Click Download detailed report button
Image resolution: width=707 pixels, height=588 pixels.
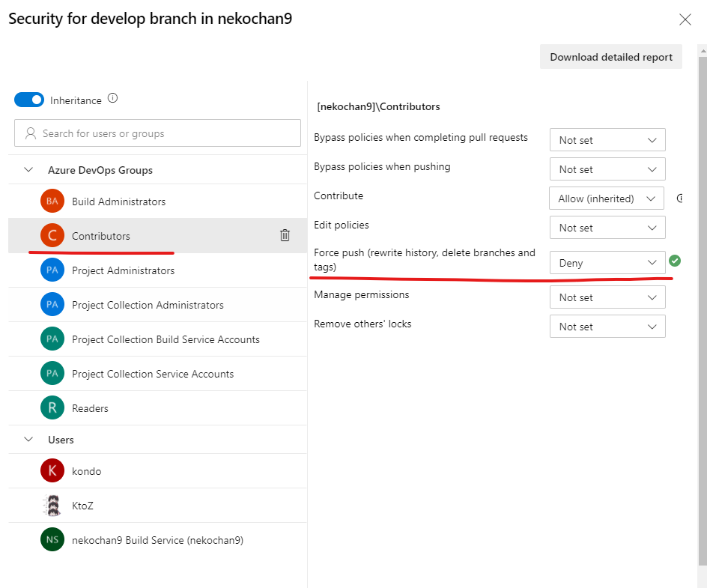(611, 57)
